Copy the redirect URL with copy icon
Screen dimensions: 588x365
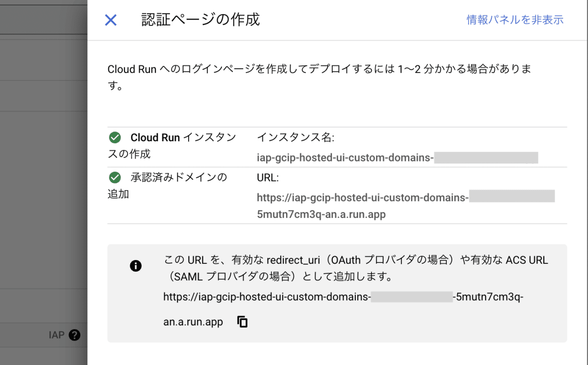pos(242,322)
